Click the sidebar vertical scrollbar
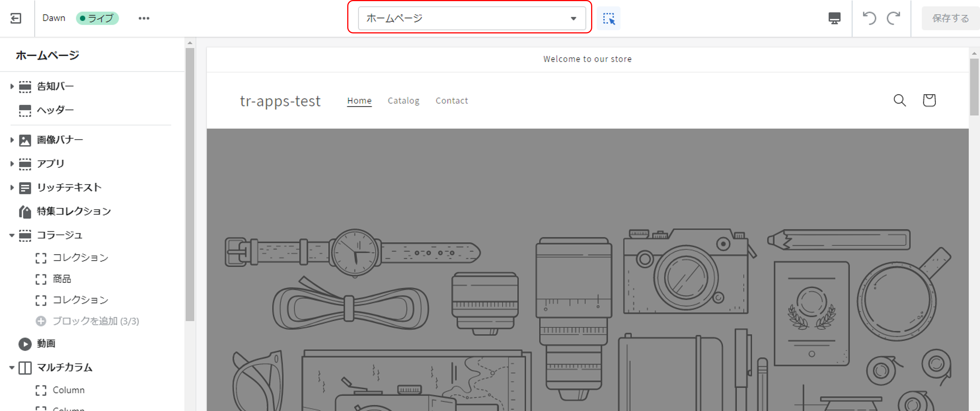The width and height of the screenshot is (980, 411). [190, 183]
